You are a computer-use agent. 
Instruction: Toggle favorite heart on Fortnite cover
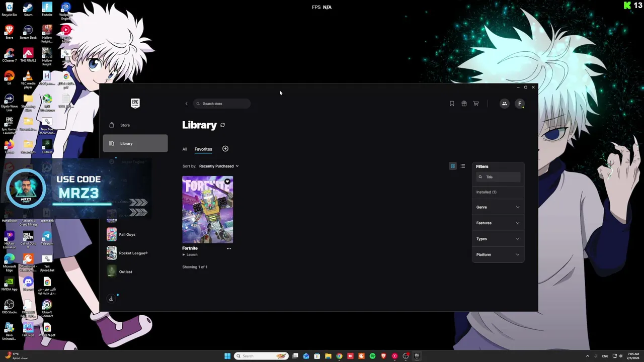[x=227, y=182]
